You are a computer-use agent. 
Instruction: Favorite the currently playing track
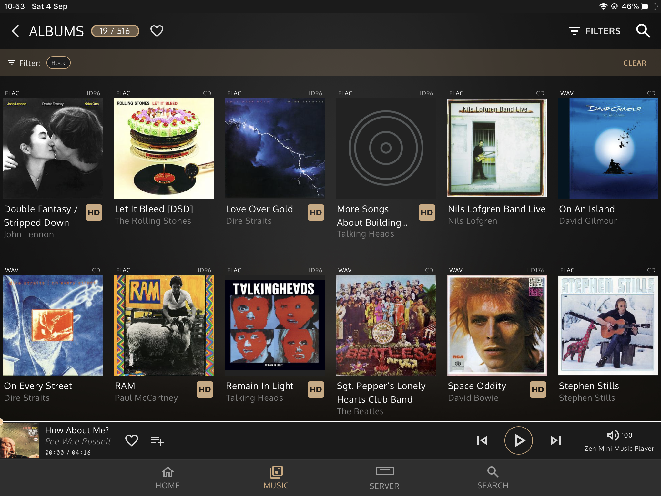click(x=132, y=441)
